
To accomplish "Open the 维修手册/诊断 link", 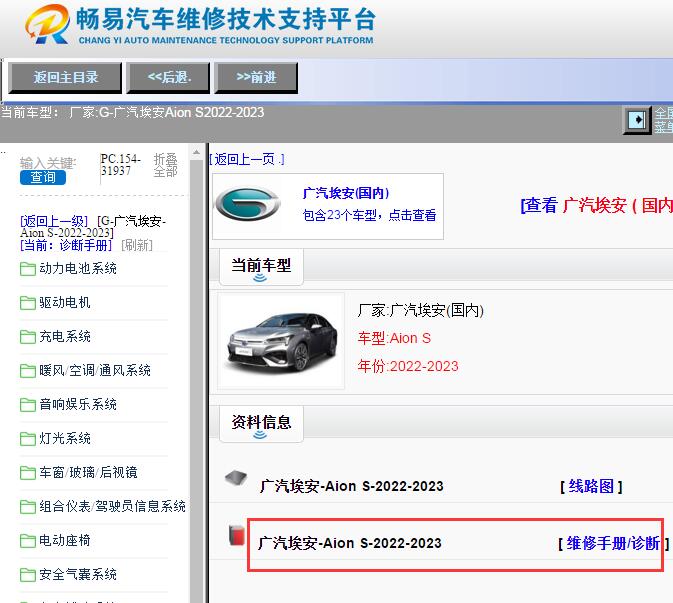I will coord(613,543).
